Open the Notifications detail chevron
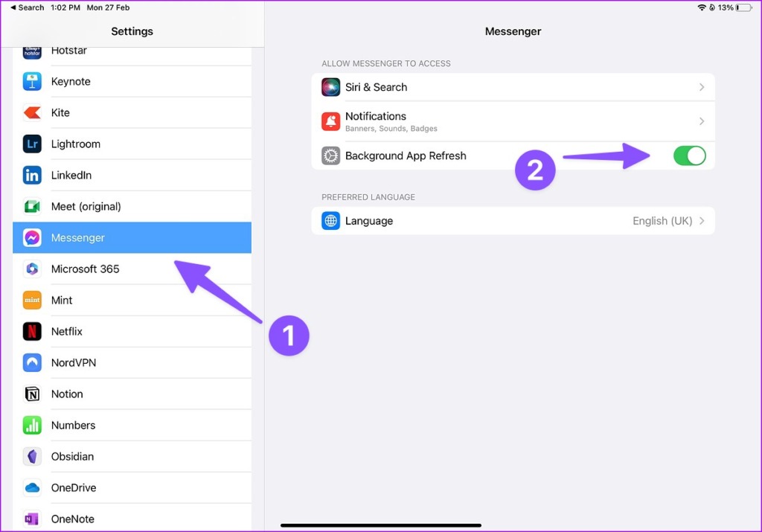Viewport: 762px width, 532px height. (701, 121)
